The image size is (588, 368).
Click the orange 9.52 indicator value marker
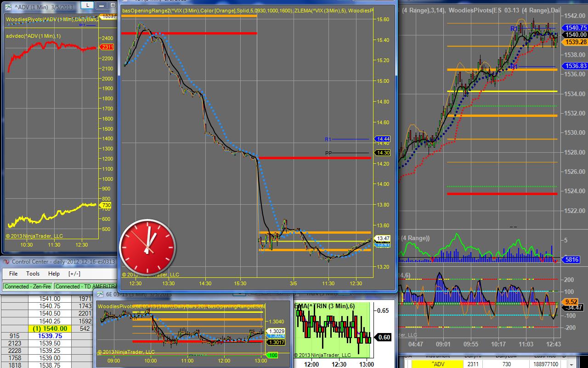[x=571, y=302]
